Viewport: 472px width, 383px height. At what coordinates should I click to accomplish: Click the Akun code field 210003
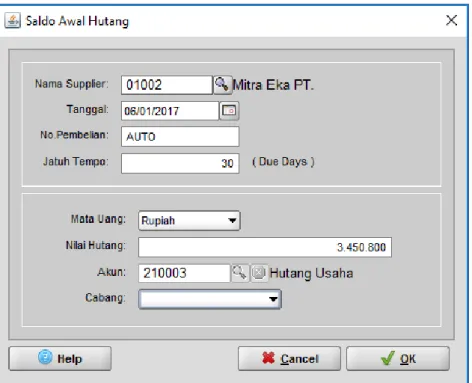coord(184,273)
